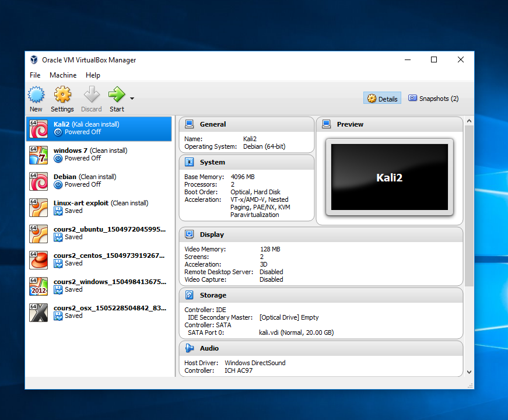Click the Kali2 preview thumbnail
This screenshot has height=420, width=508.
click(x=389, y=177)
